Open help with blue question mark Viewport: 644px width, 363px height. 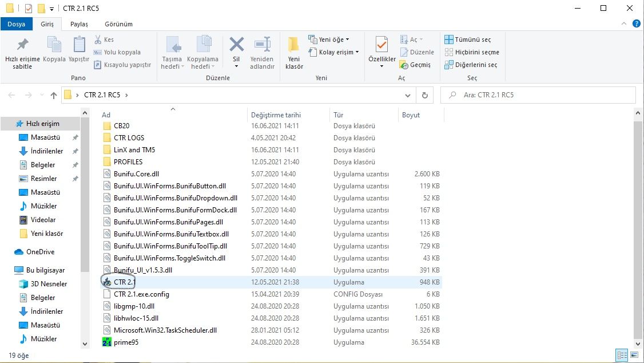pos(636,24)
